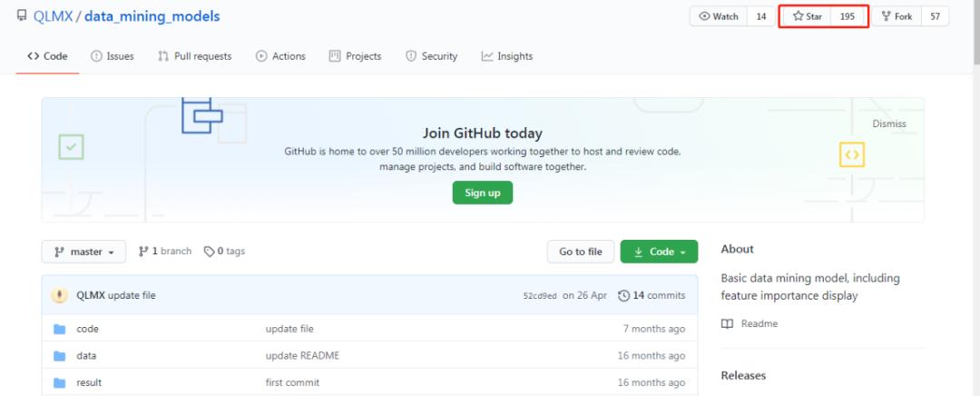Go to the Insights tab
980x396 pixels.
click(507, 56)
